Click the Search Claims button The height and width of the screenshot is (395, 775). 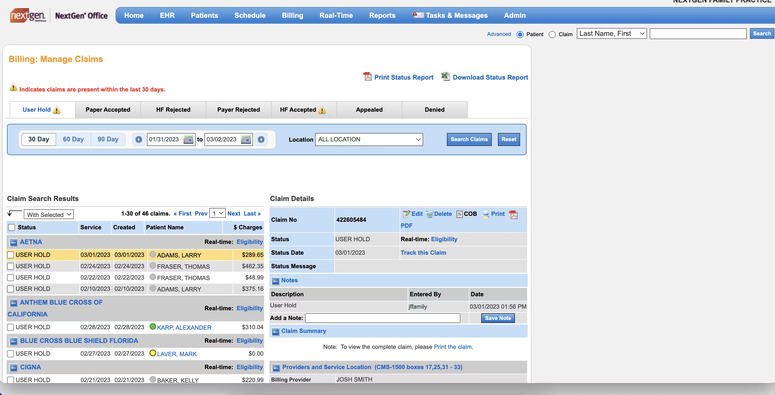pyautogui.click(x=469, y=139)
